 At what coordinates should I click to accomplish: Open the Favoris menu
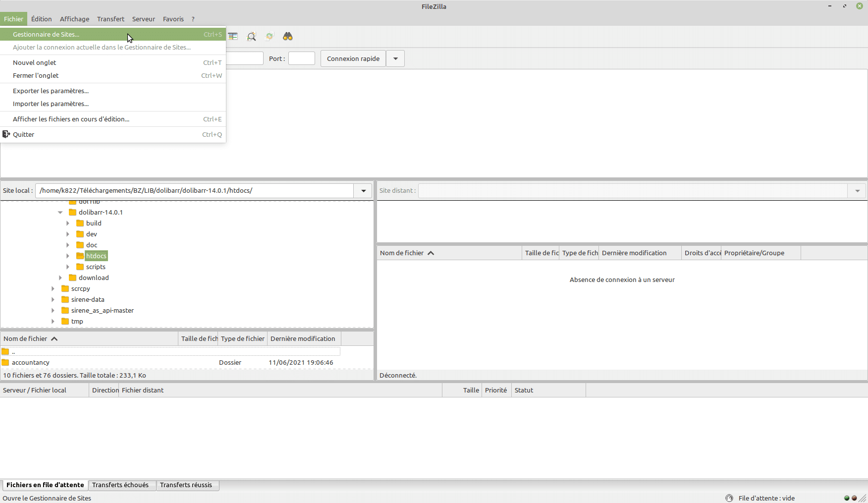point(173,19)
